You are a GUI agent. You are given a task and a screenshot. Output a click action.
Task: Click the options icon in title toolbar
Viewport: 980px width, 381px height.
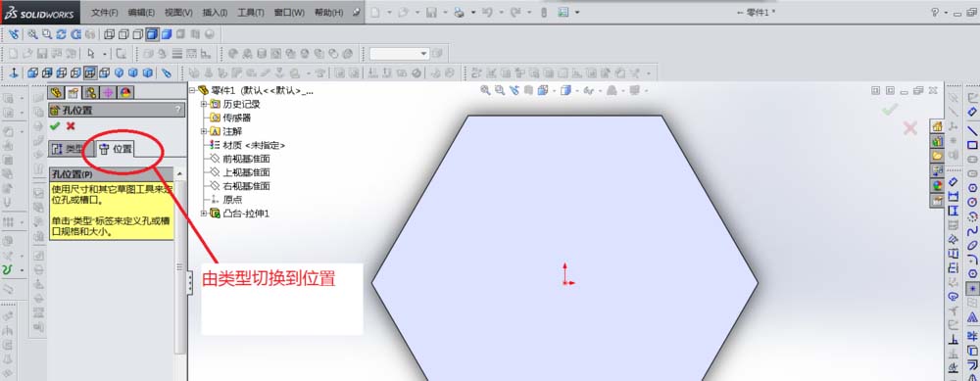tap(563, 12)
